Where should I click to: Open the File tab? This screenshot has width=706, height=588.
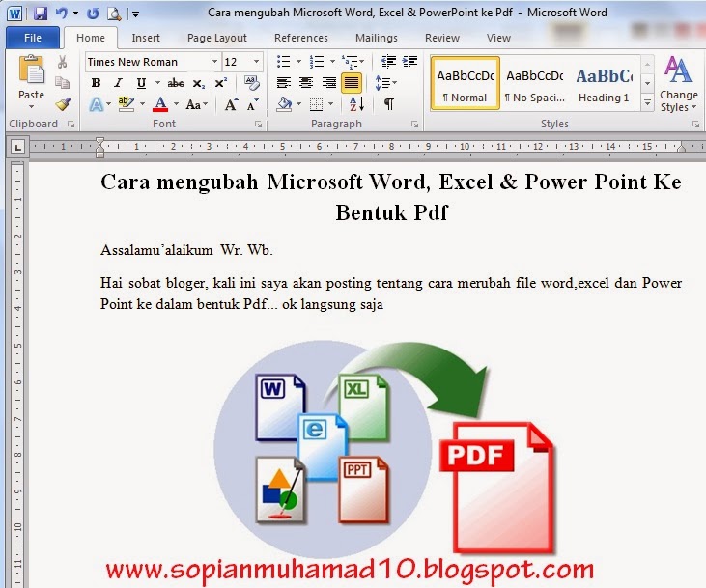[x=33, y=38]
